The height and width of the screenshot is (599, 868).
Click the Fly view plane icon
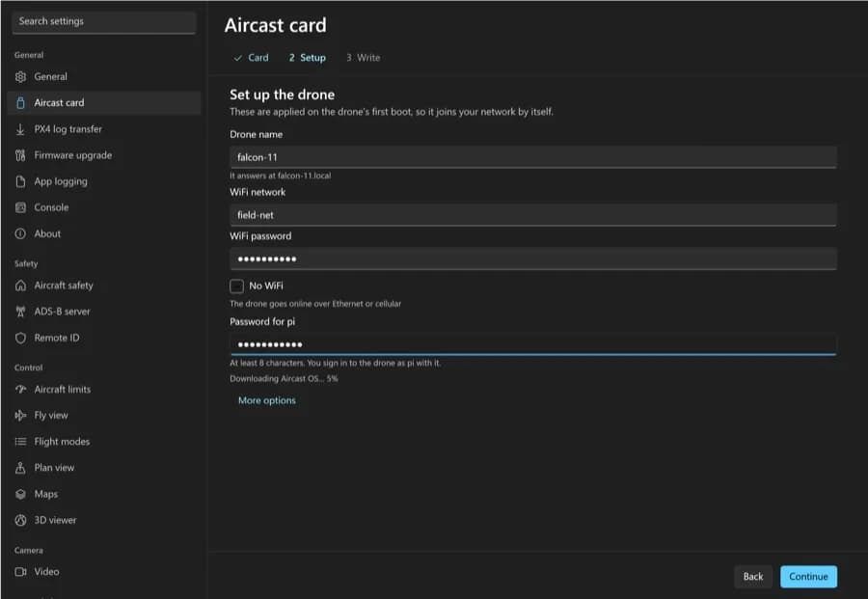(20, 415)
